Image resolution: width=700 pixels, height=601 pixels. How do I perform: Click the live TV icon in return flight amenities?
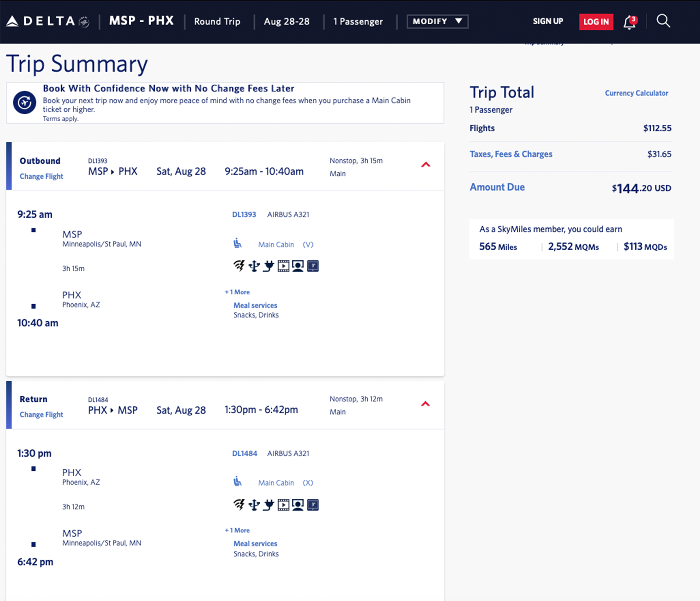(x=298, y=505)
